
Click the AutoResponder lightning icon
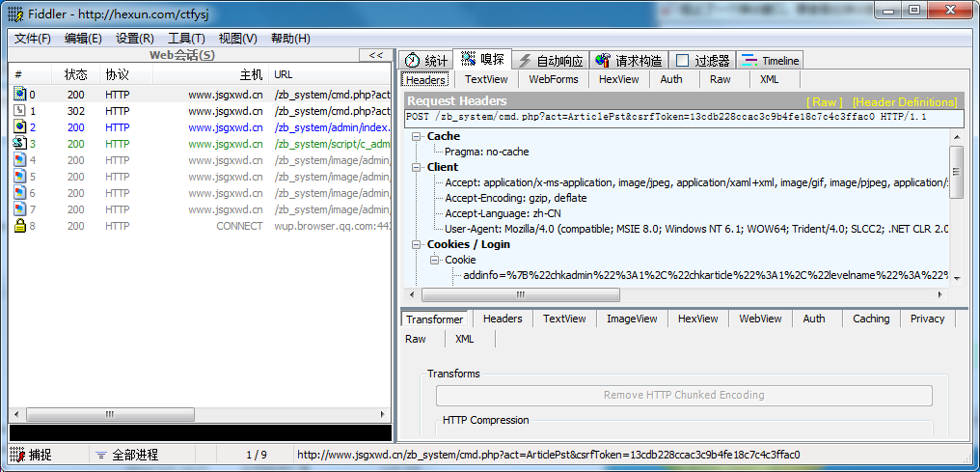click(524, 61)
